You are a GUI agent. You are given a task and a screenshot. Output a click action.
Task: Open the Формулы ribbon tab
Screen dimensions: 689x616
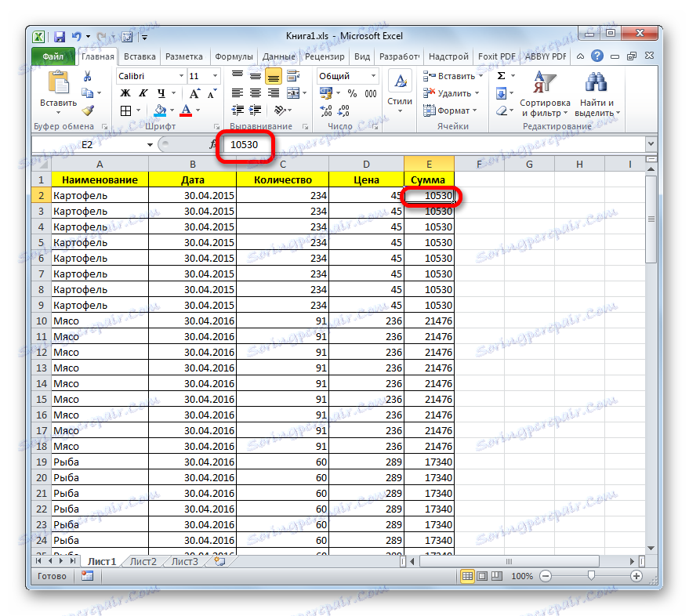tap(234, 56)
